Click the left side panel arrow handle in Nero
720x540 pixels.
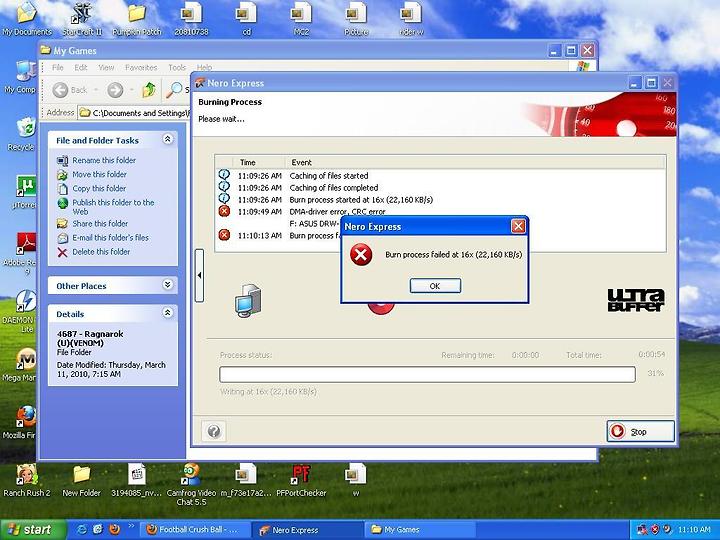tap(199, 275)
